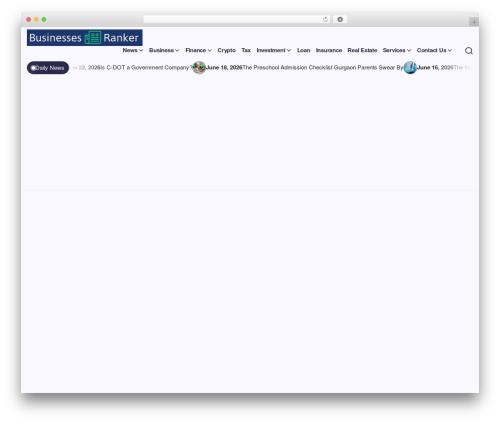Expand the Services menu
The width and height of the screenshot is (500, 423).
[397, 50]
